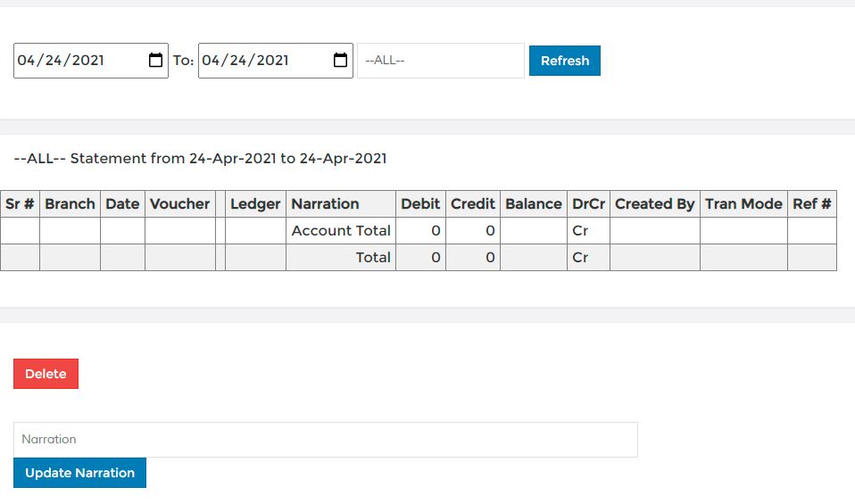This screenshot has height=504, width=855.
Task: Click the Refresh button
Action: click(x=564, y=61)
